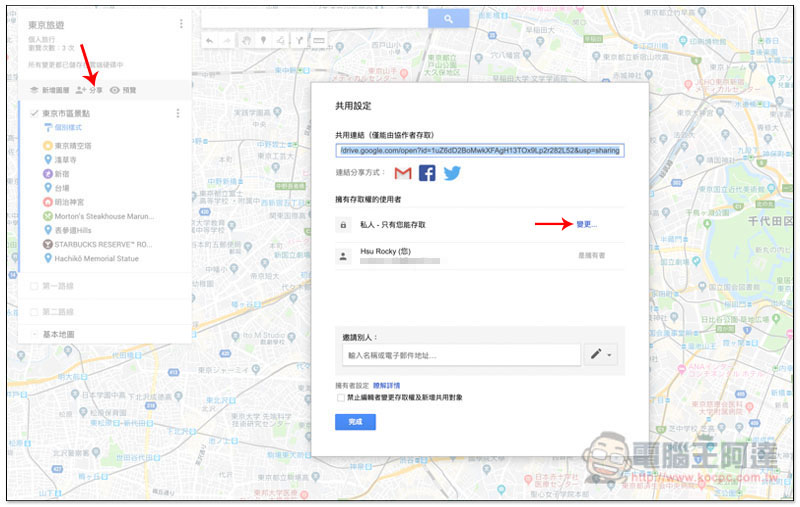Select the add directions tool

299,41
